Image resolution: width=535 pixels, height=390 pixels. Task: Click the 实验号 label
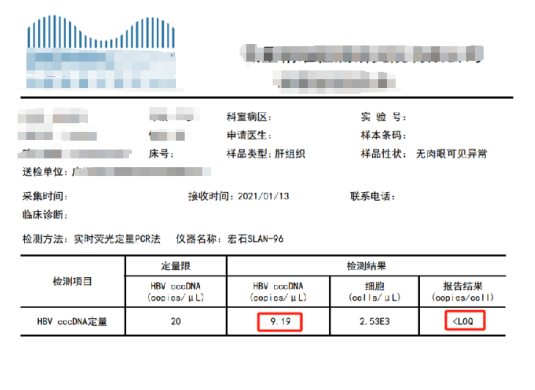point(384,117)
